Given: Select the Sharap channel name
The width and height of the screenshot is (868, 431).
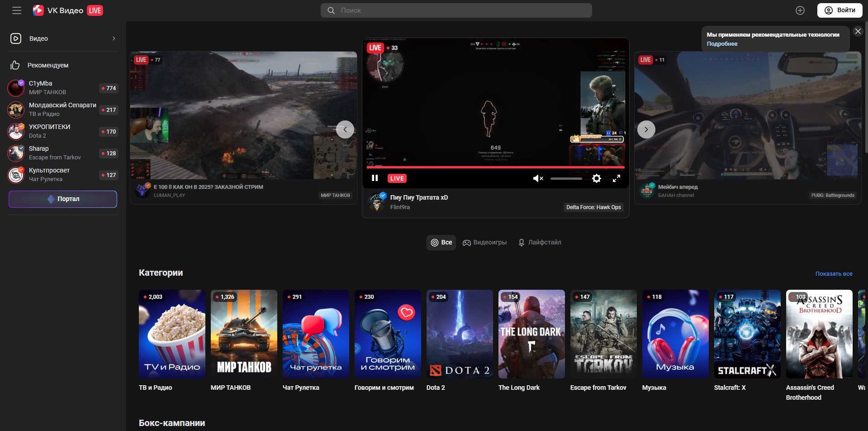Looking at the screenshot, I should click(38, 148).
